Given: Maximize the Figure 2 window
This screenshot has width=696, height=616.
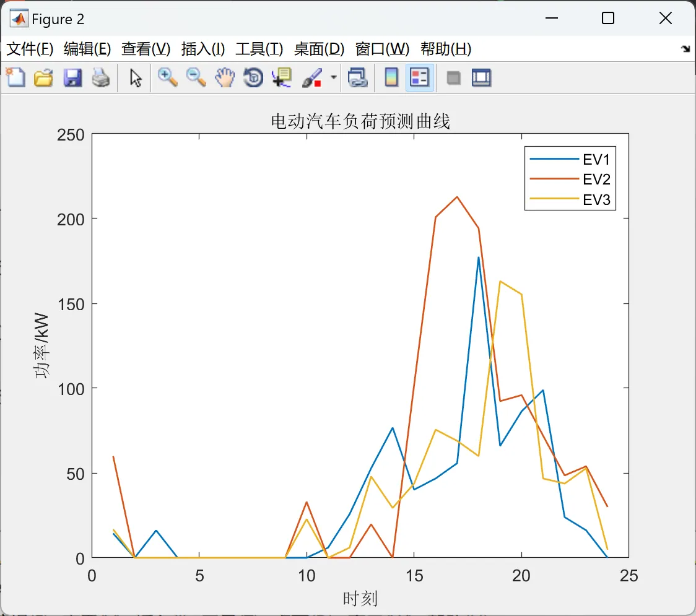Looking at the screenshot, I should (x=607, y=18).
